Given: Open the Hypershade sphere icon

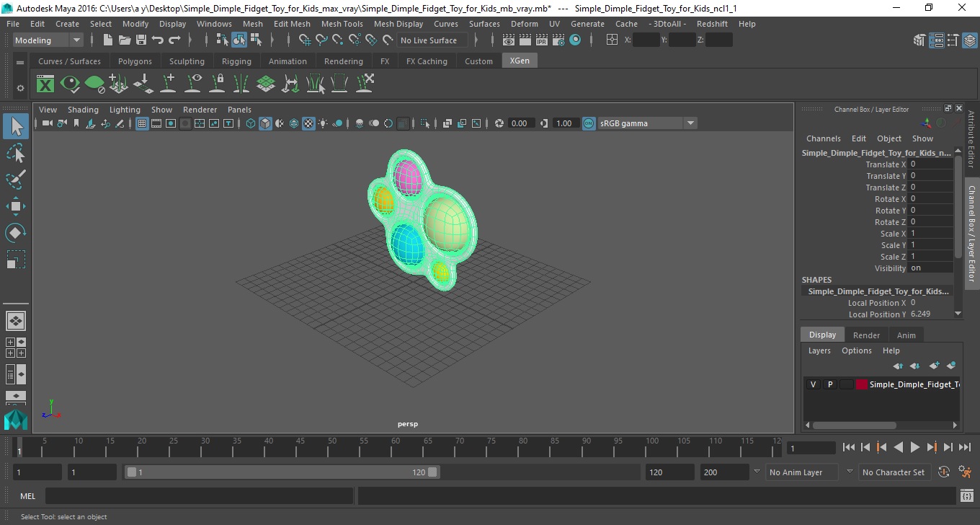Looking at the screenshot, I should (575, 40).
